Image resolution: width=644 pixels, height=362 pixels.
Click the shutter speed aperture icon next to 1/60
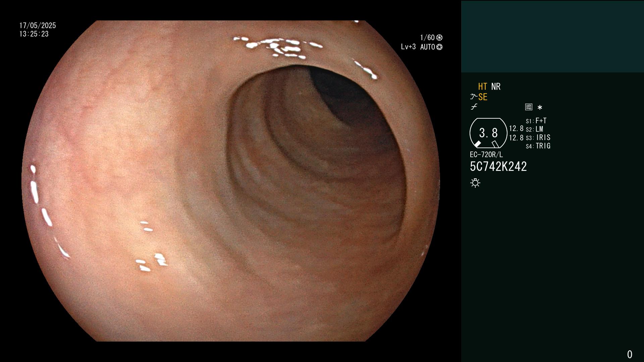click(x=439, y=38)
